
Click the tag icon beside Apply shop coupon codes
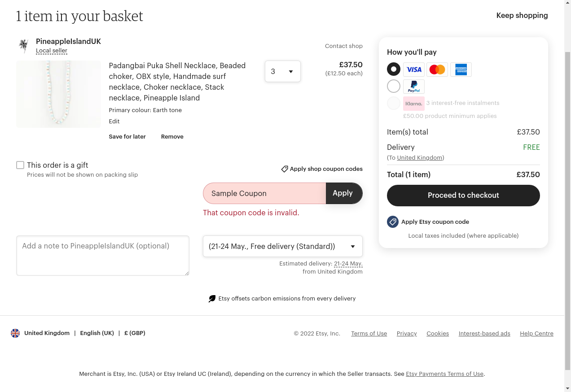285,169
